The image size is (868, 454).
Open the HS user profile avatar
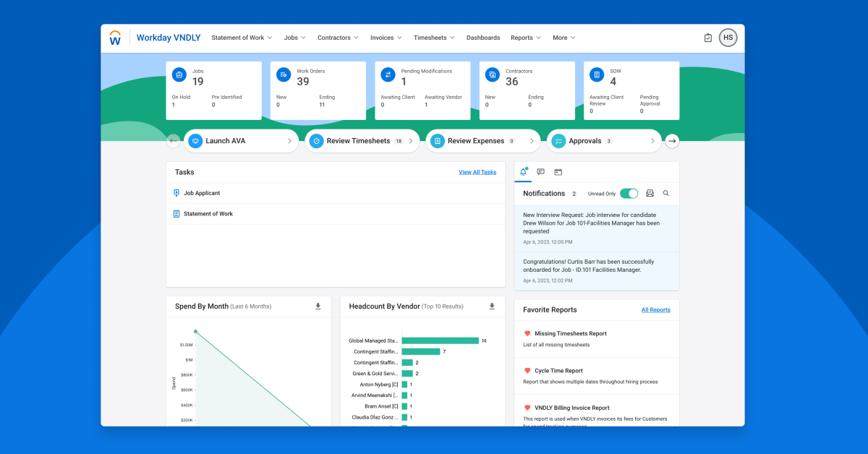[728, 38]
